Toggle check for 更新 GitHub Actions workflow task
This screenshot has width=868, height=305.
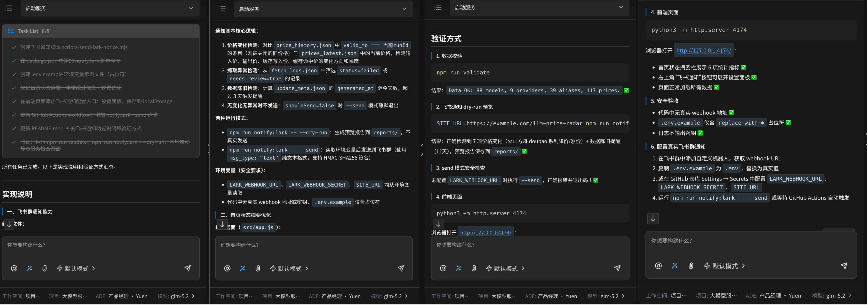pos(14,115)
